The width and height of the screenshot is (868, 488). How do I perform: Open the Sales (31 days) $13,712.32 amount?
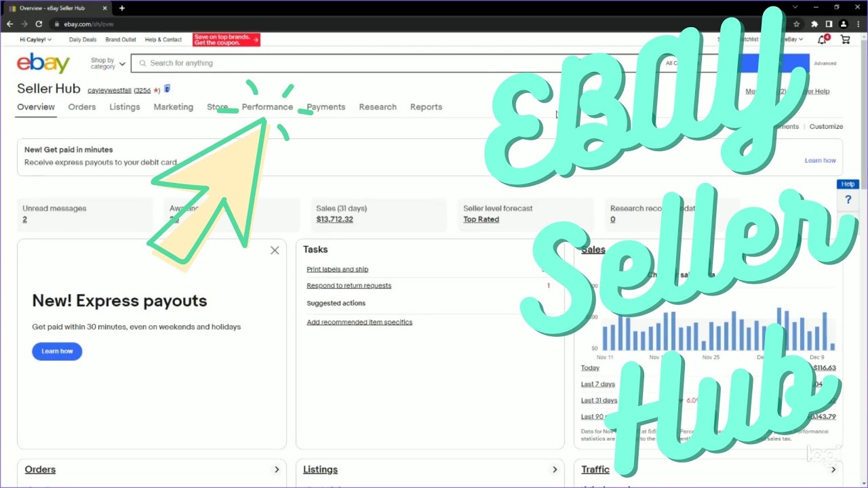point(334,220)
